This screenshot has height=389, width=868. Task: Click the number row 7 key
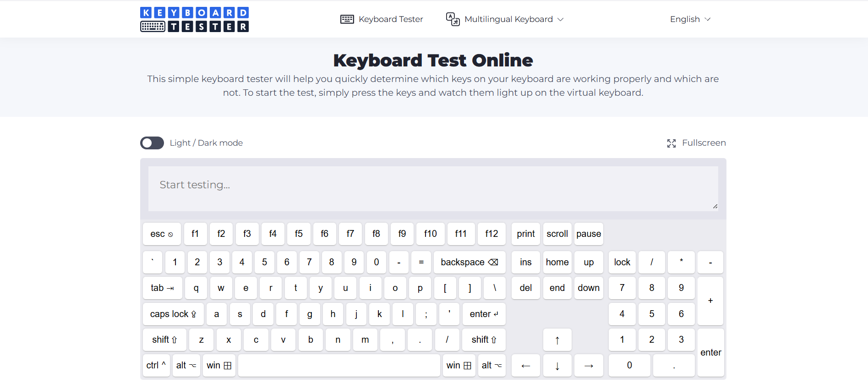309,262
